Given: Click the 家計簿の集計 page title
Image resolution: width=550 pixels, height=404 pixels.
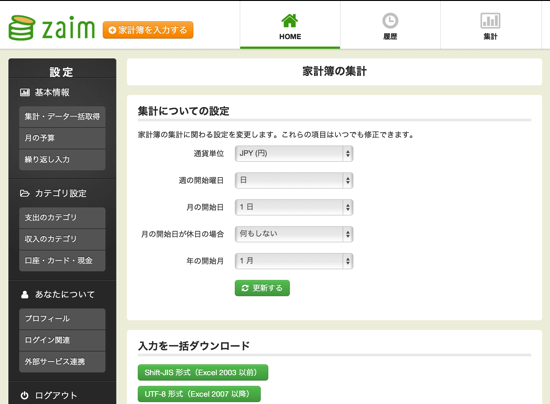Looking at the screenshot, I should pos(334,71).
